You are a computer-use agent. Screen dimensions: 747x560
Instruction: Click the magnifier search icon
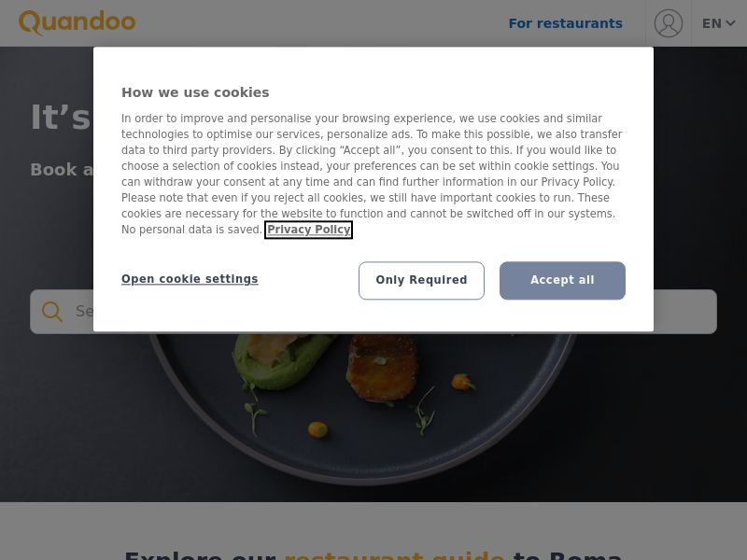click(52, 312)
